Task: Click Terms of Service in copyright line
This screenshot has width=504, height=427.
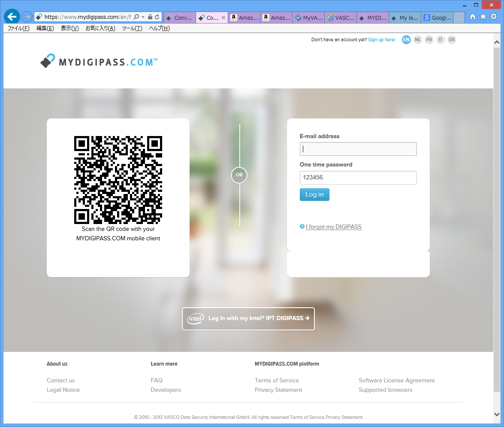Action: [307, 417]
